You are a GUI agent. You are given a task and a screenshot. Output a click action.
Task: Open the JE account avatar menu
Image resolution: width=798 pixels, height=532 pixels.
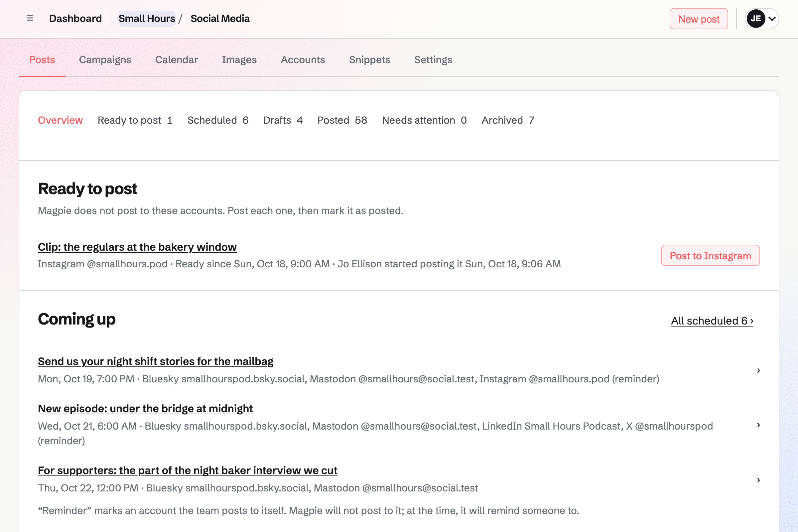click(x=762, y=19)
